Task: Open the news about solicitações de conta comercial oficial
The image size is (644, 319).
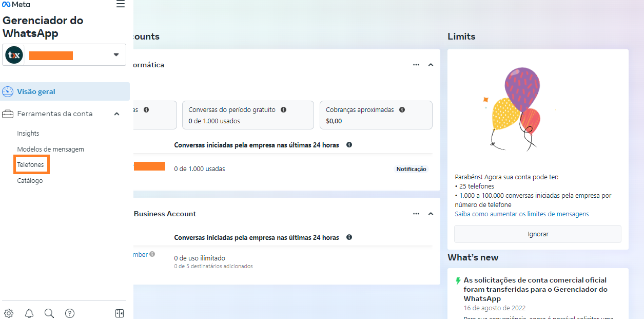Action: (x=535, y=289)
